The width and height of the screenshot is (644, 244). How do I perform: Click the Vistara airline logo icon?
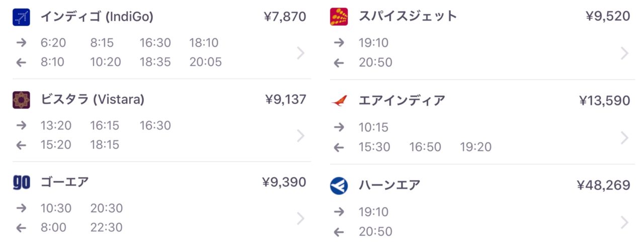point(21,100)
